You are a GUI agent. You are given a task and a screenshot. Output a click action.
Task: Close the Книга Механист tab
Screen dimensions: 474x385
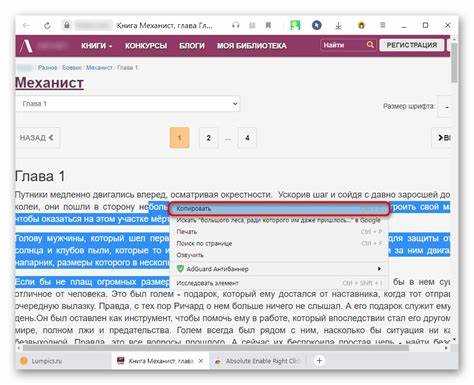[201, 361]
